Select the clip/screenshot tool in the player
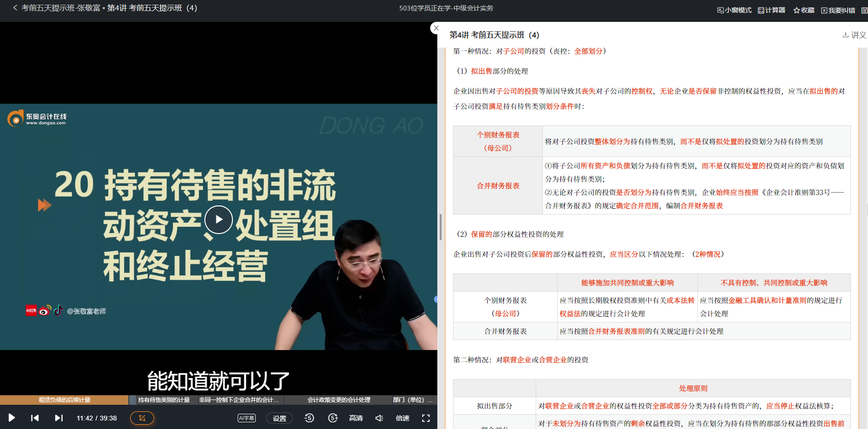The height and width of the screenshot is (429, 868). tap(142, 418)
